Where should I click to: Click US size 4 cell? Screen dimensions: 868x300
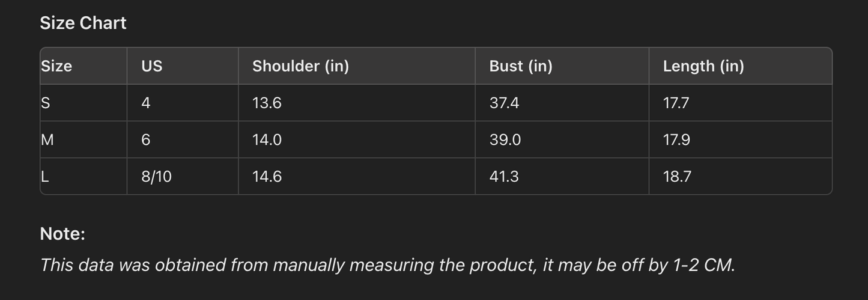tap(146, 103)
